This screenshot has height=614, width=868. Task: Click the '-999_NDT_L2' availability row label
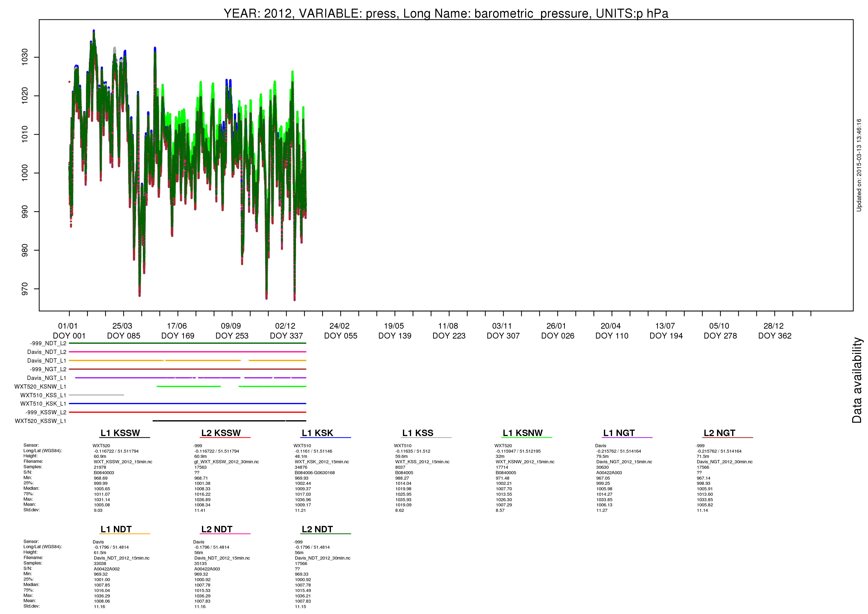pos(48,343)
